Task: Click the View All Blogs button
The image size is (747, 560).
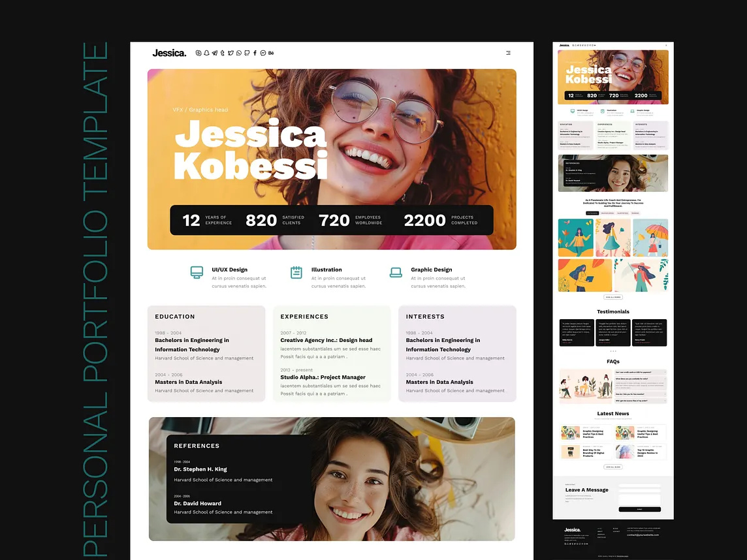Action: pos(613,467)
